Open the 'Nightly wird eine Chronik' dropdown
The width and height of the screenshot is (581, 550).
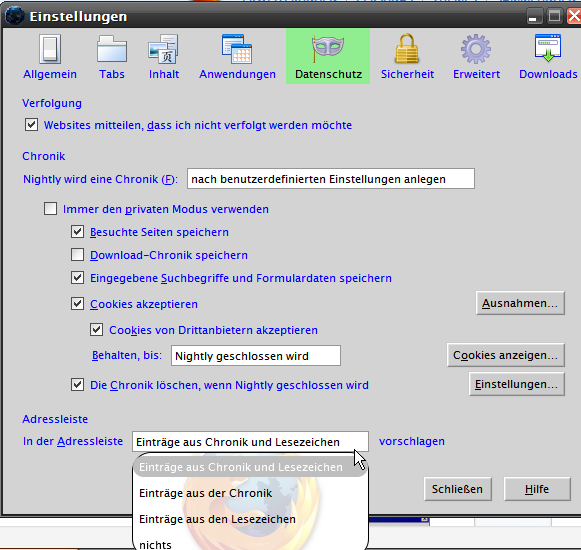(x=331, y=179)
